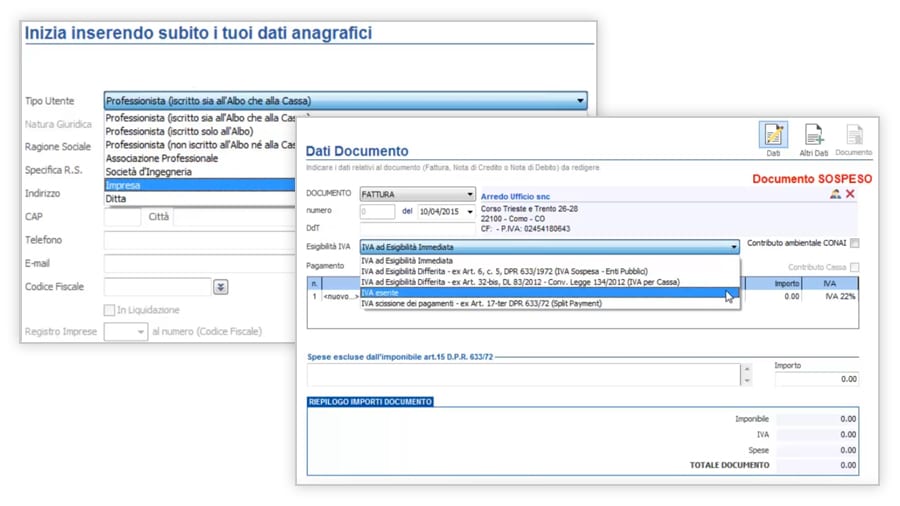Viewport: 900px width, 506px height.
Task: Click the customer person icon
Action: (x=835, y=194)
